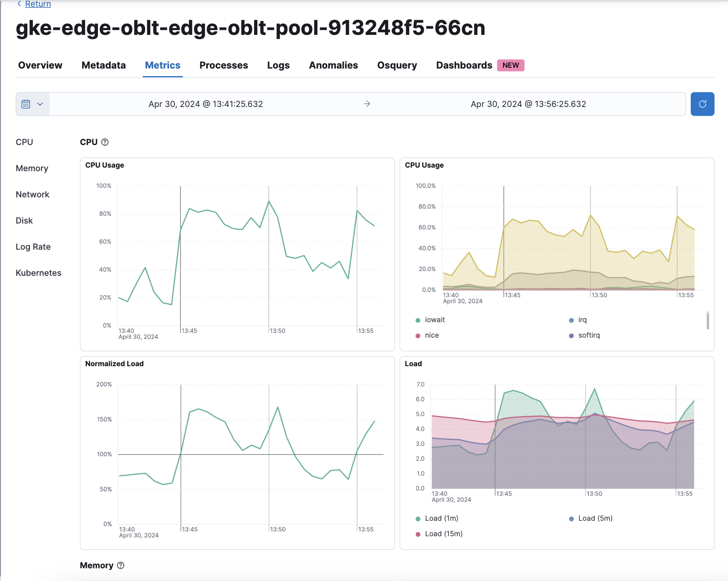Viewport: 728px width, 581px height.
Task: Click the CPU heading help icon
Action: pos(105,142)
